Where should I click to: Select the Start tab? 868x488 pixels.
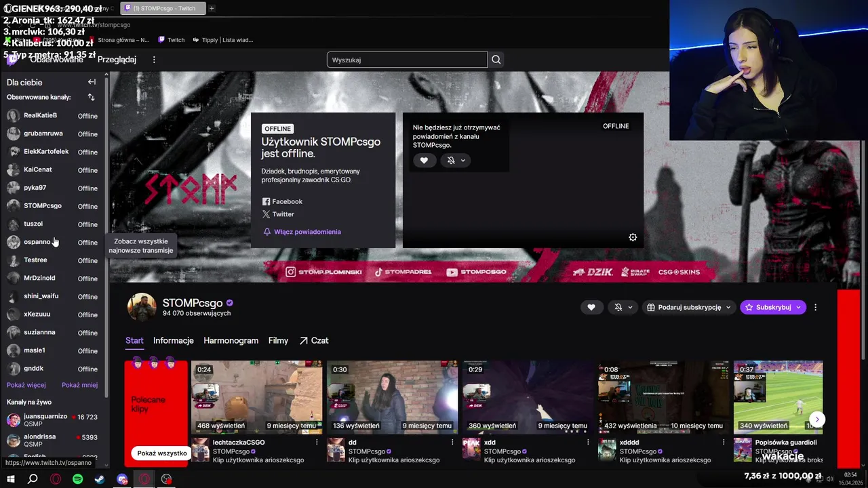pyautogui.click(x=134, y=341)
